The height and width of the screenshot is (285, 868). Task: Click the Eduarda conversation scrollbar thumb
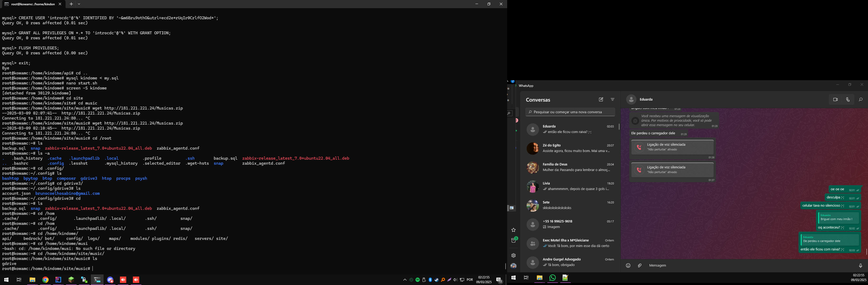(866, 252)
